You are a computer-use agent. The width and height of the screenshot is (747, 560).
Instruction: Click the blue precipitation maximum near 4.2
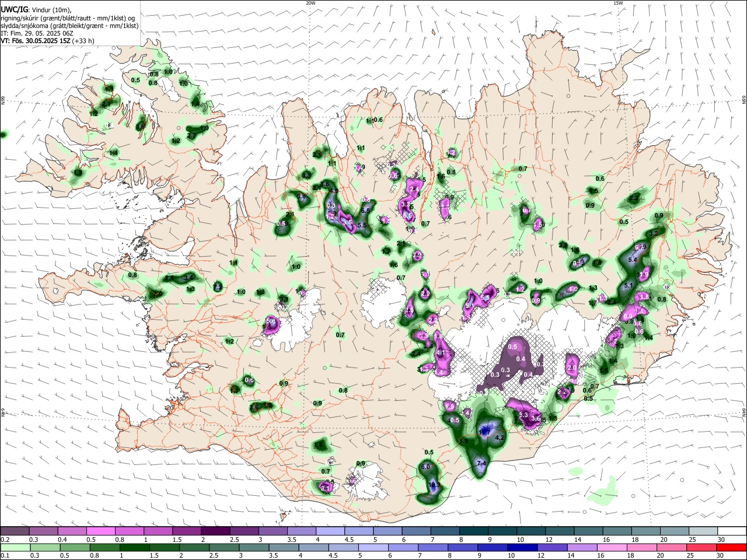pos(485,431)
